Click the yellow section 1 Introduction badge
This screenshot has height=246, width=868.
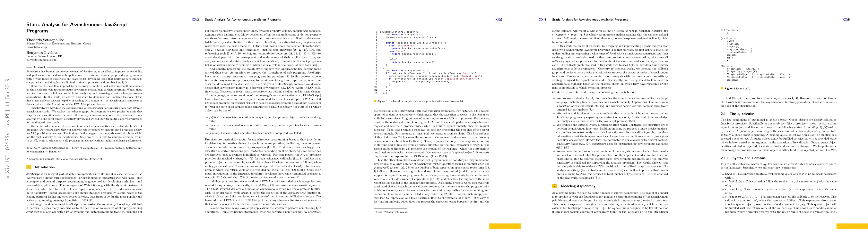coord(29,167)
